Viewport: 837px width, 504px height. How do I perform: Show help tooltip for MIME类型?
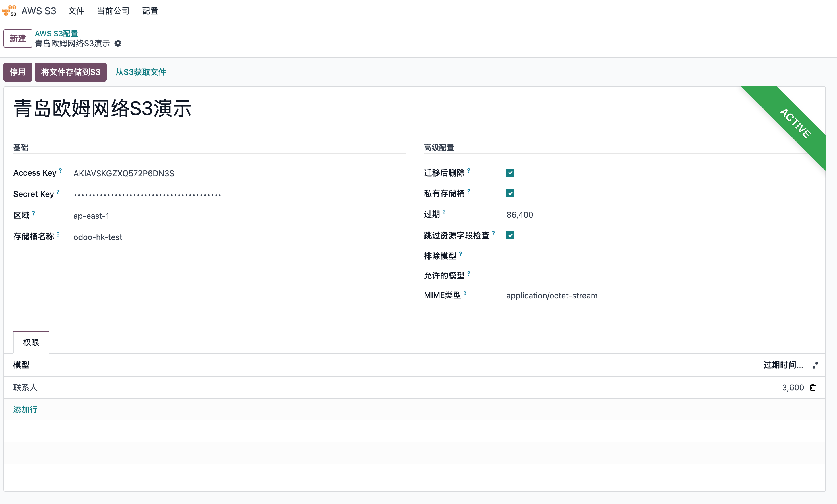pos(465,293)
